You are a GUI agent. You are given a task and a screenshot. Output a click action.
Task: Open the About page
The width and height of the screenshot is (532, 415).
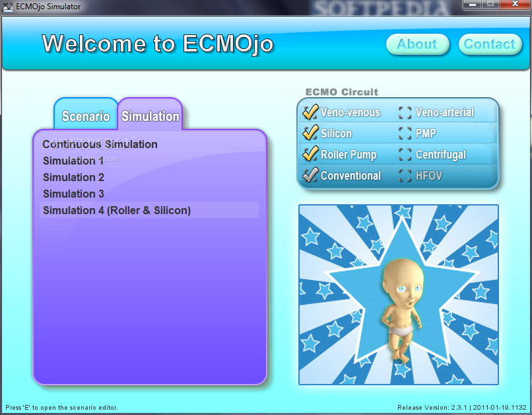tap(417, 44)
